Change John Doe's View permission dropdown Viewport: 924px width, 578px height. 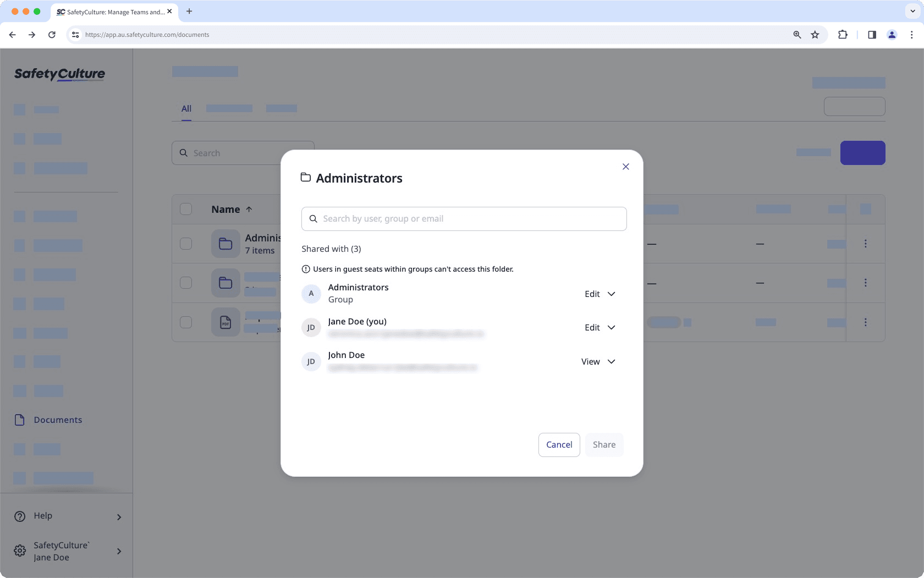(598, 361)
